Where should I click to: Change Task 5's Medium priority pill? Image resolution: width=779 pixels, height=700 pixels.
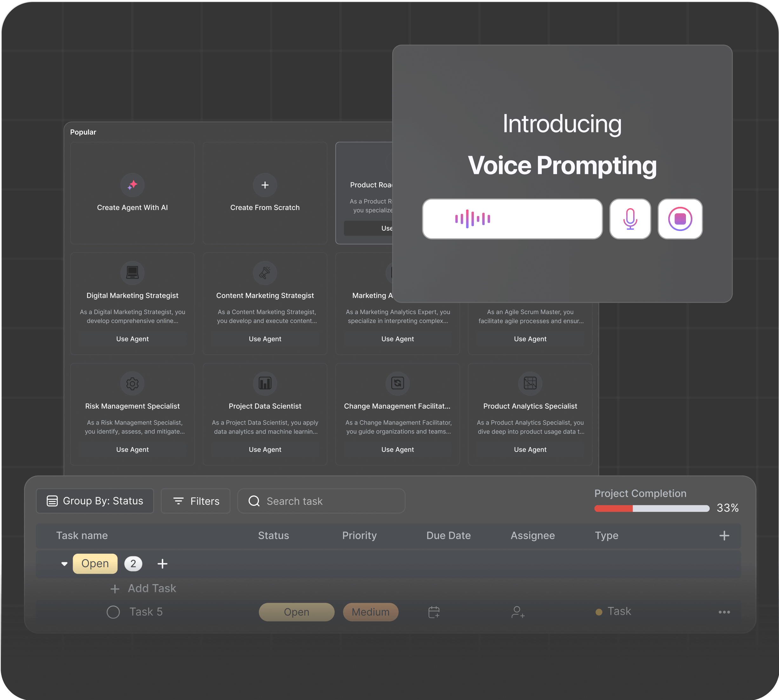[370, 612]
